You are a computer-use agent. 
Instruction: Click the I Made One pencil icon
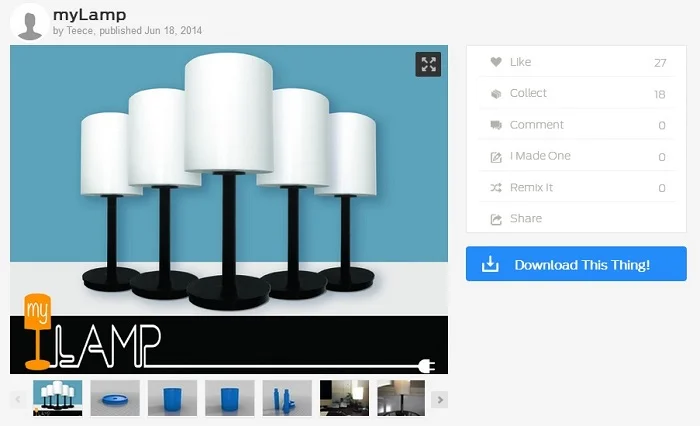(495, 157)
